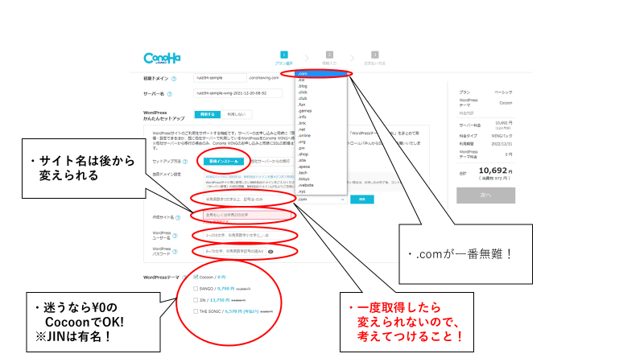This screenshot has width=644, height=362.
Task: Select .blog in the extension list
Action: [x=320, y=86]
